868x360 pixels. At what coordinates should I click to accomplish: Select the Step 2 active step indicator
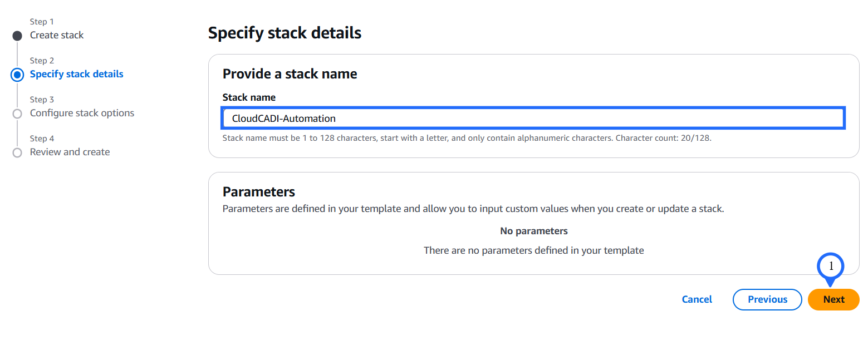(x=17, y=74)
